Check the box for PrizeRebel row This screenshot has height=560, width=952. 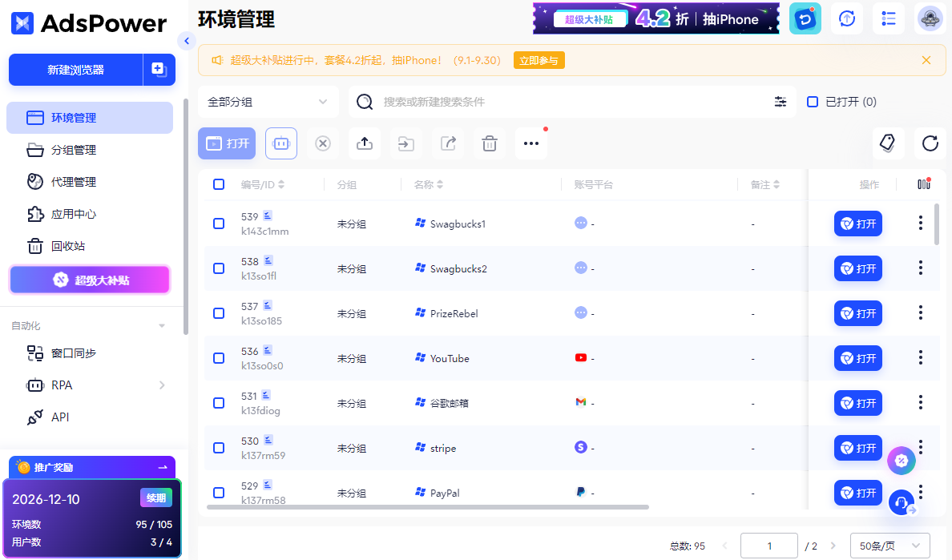[219, 313]
